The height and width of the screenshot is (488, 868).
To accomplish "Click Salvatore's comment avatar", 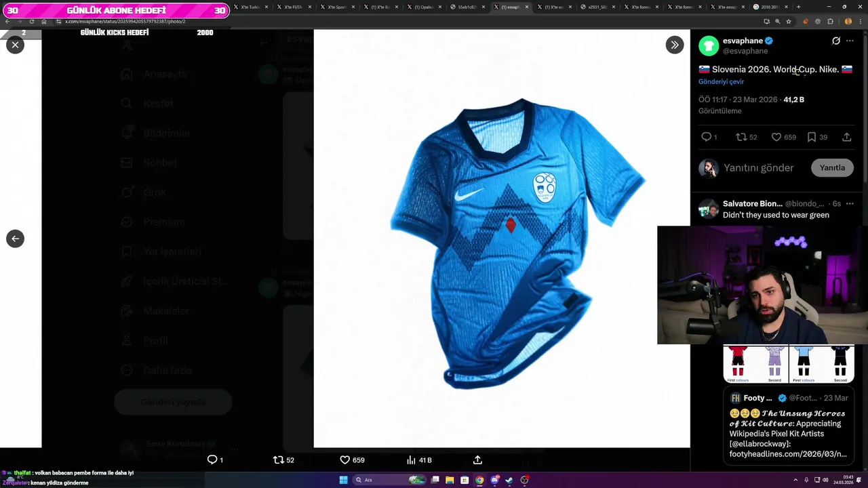I will [x=709, y=209].
